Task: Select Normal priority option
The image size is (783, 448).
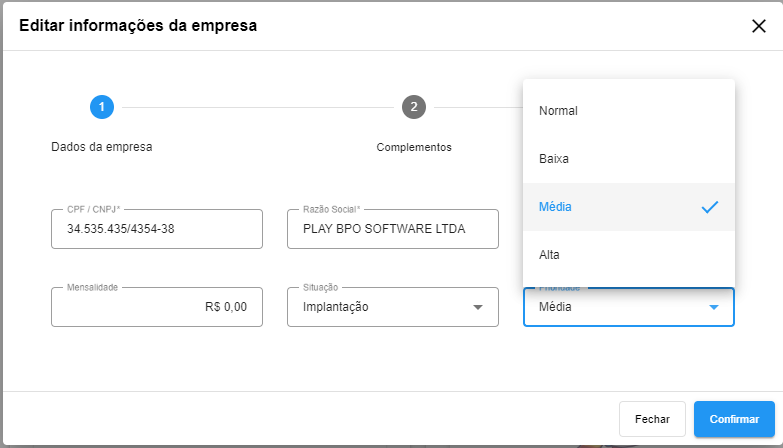Action: [629, 111]
